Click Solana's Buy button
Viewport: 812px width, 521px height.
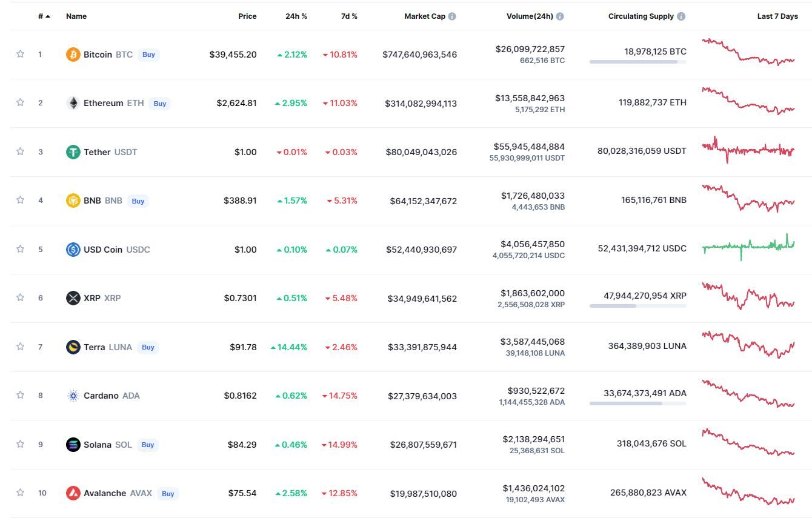click(x=148, y=445)
